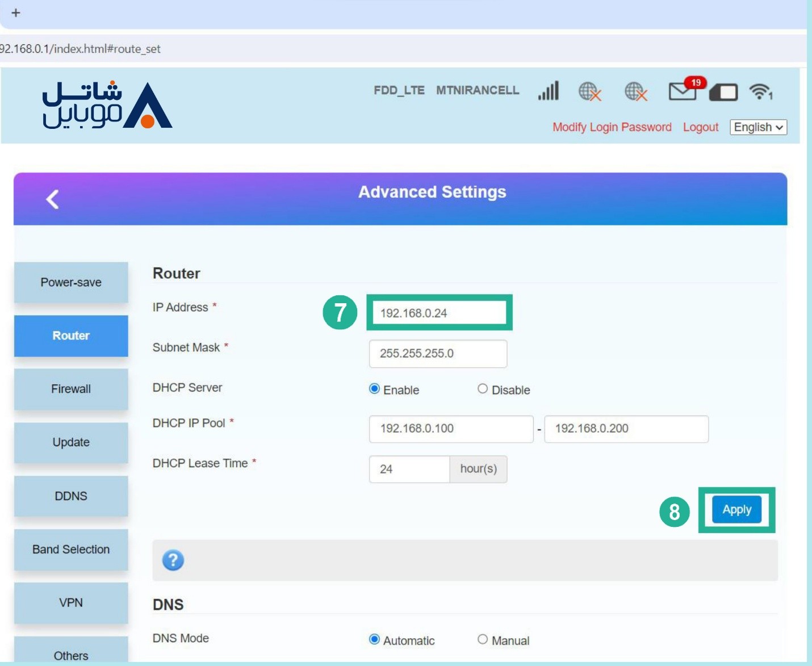Click the DHCP Server label
Screen dimensions: 812x666
[x=187, y=388]
